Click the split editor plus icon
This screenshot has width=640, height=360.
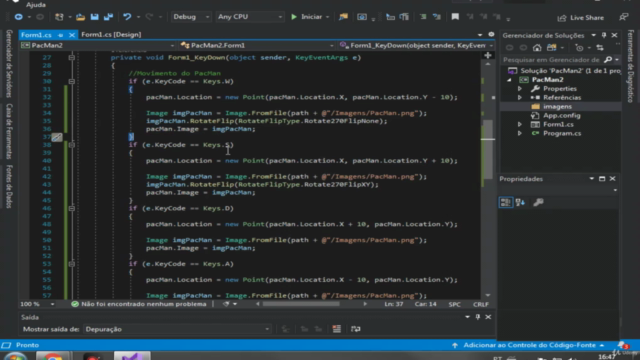coord(488,55)
